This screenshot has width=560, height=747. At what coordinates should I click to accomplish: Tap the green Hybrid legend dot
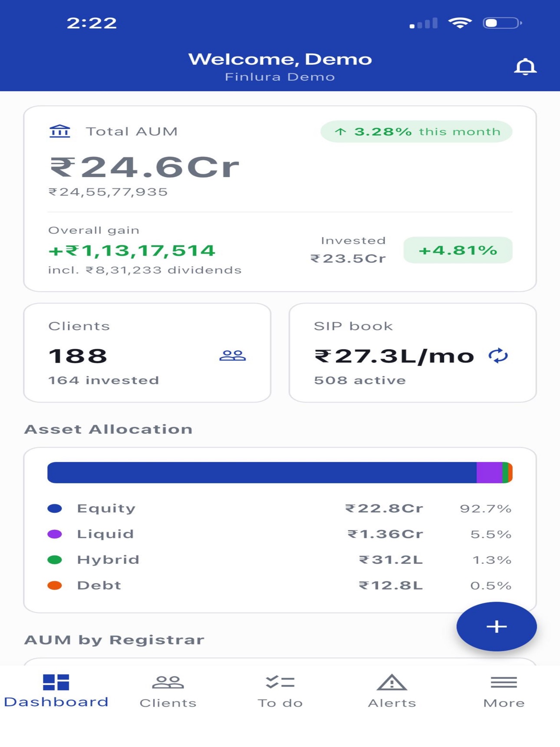pyautogui.click(x=55, y=560)
